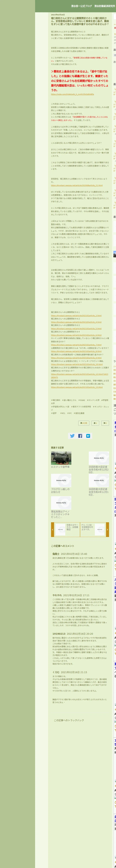Select the #堀口英利 tag
The image size is (116, 868).
[56, 400]
